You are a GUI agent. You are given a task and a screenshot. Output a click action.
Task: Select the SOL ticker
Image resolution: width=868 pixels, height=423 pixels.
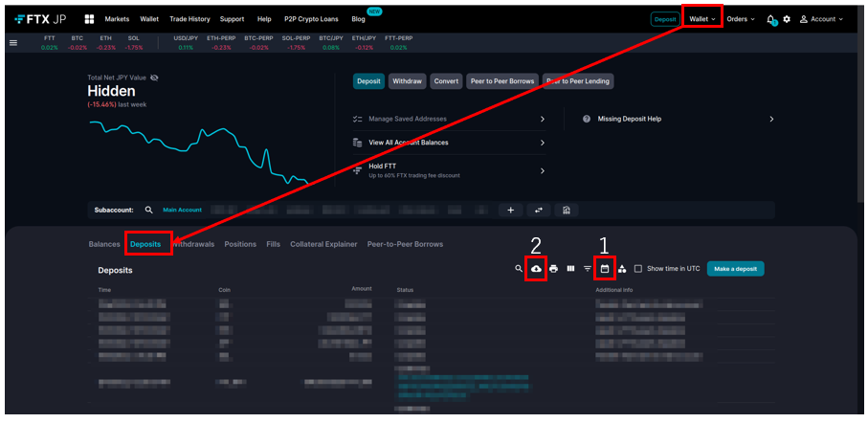133,43
